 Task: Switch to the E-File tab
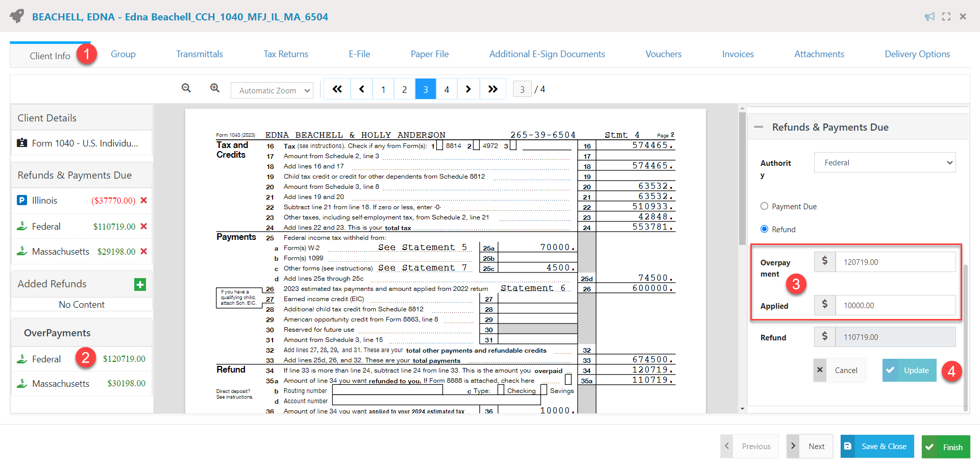359,54
